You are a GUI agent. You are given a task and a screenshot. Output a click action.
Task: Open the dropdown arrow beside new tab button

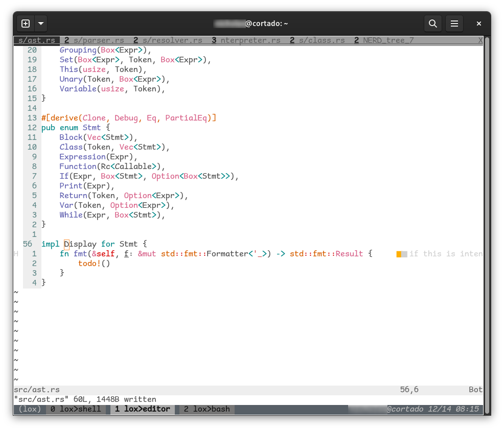coord(41,23)
